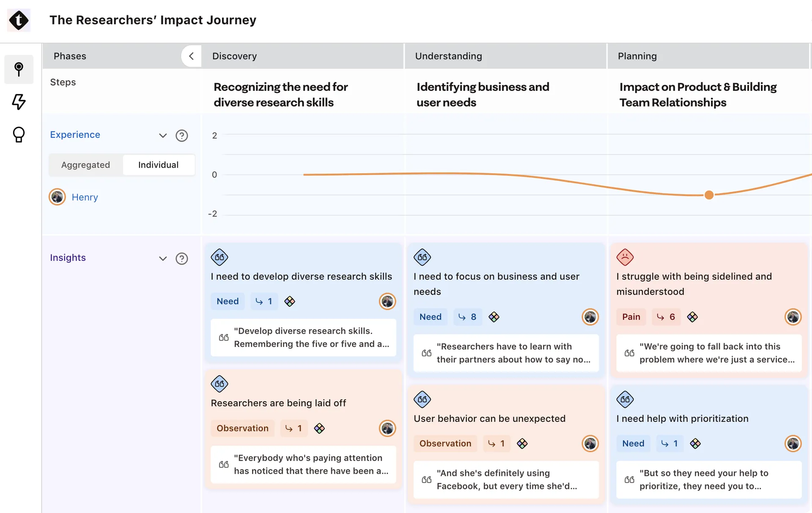This screenshot has height=513, width=812.
Task: Select orange data point on experience curve
Action: (709, 195)
